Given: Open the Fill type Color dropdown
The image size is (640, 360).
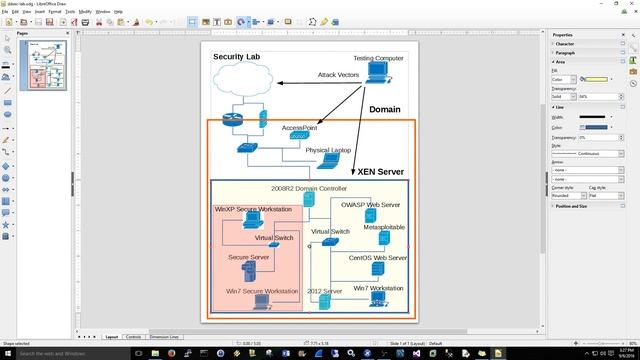Looking at the screenshot, I should [564, 79].
